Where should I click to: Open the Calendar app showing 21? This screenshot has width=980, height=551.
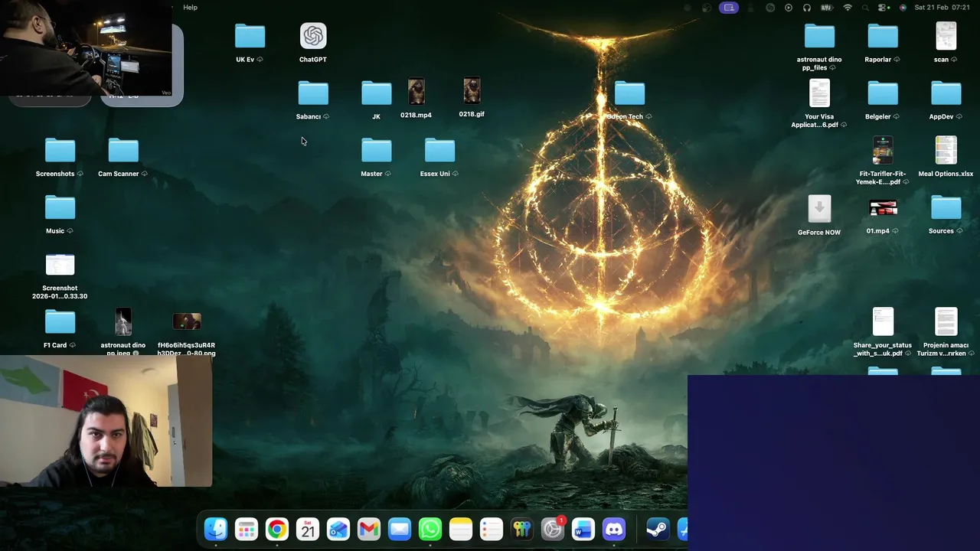coord(308,529)
